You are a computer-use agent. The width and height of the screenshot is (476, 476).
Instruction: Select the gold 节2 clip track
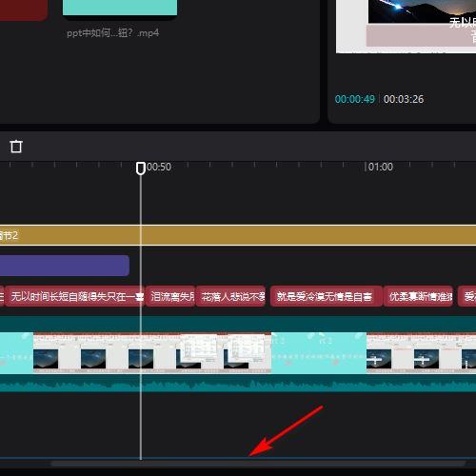238,235
